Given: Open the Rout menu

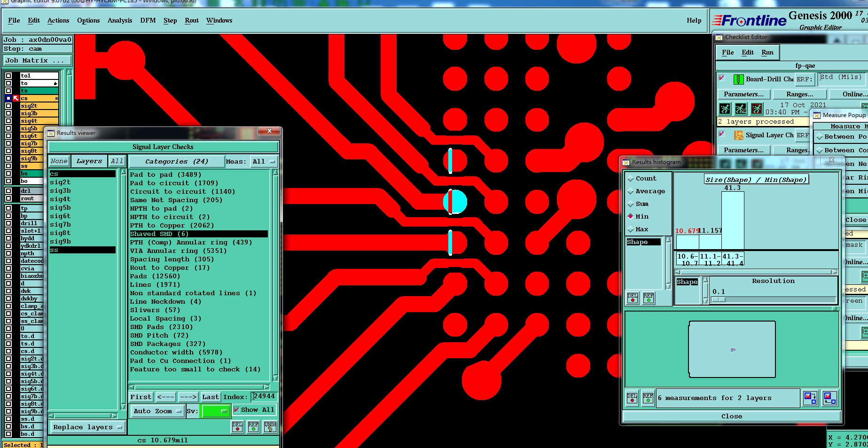Looking at the screenshot, I should point(192,21).
